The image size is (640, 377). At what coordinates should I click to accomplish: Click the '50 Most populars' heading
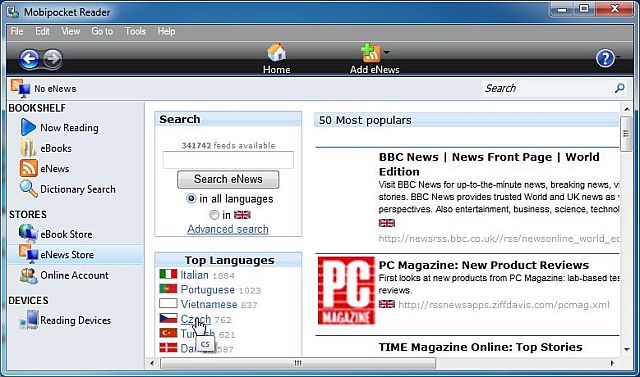pyautogui.click(x=365, y=120)
